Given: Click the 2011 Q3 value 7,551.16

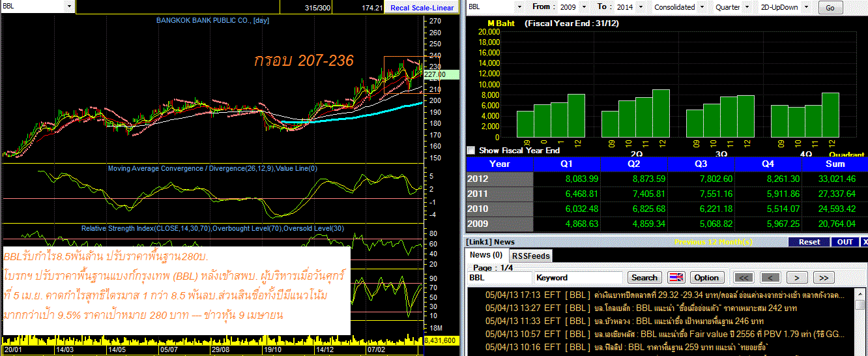Looking at the screenshot, I should [715, 194].
